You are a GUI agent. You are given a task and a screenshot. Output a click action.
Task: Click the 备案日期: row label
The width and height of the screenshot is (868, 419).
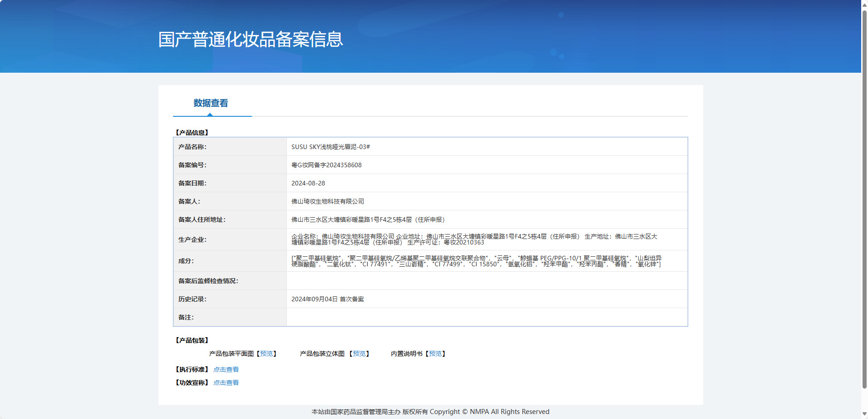click(192, 183)
